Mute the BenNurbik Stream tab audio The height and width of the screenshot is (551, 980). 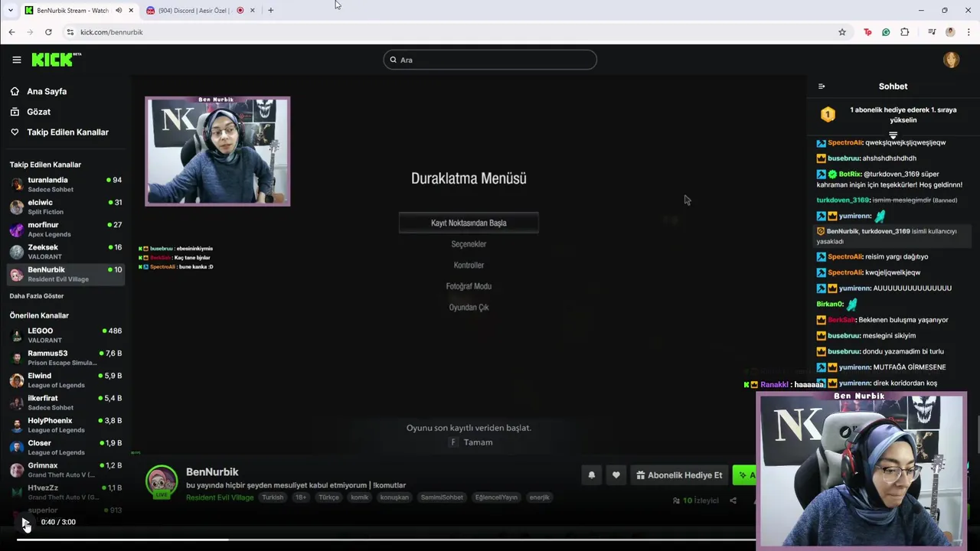[119, 10]
